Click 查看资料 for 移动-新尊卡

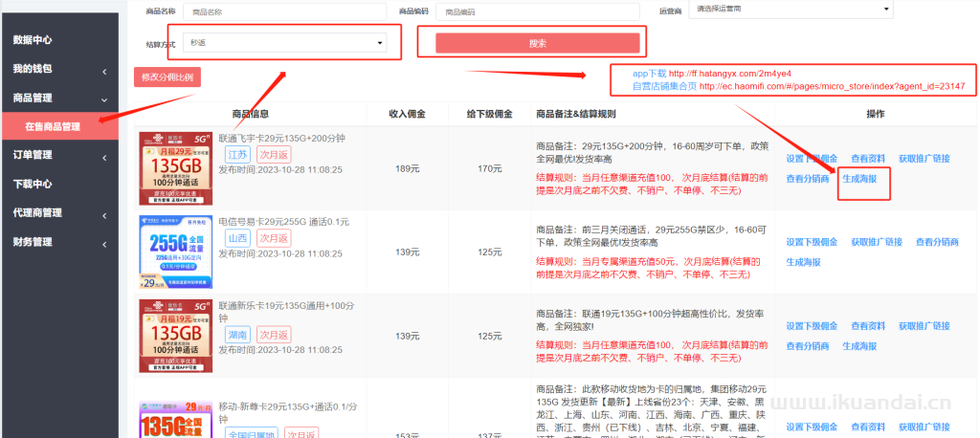tap(867, 427)
